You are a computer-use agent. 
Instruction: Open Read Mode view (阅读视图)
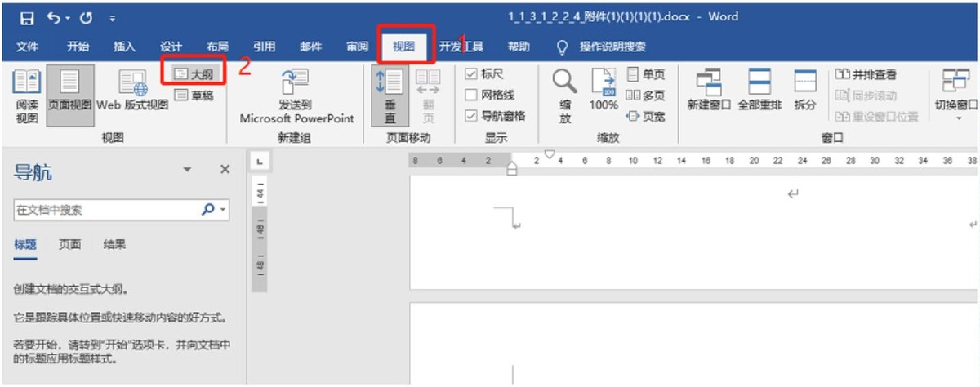(x=26, y=96)
